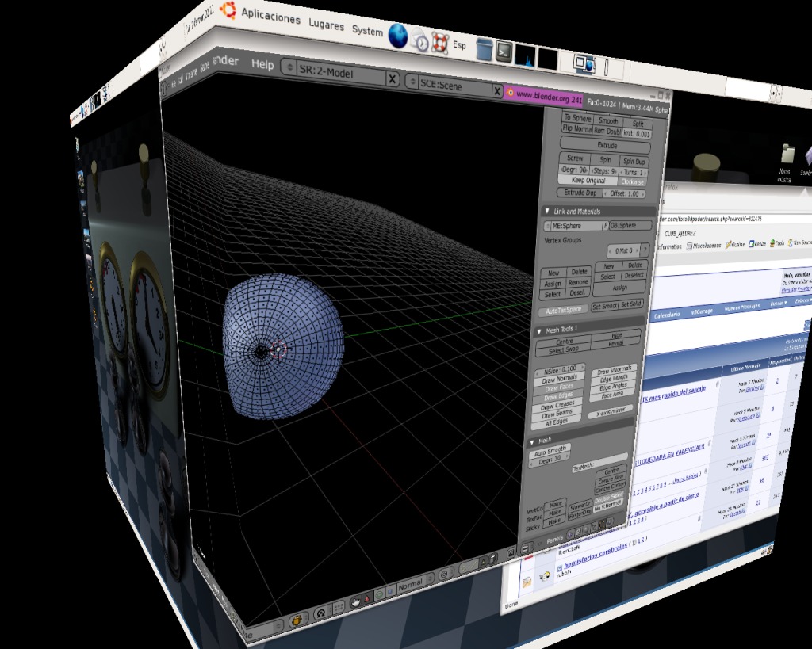Screen dimensions: 812x649
Task: Click the Logic context icon beside Panels
Action: pos(570,535)
